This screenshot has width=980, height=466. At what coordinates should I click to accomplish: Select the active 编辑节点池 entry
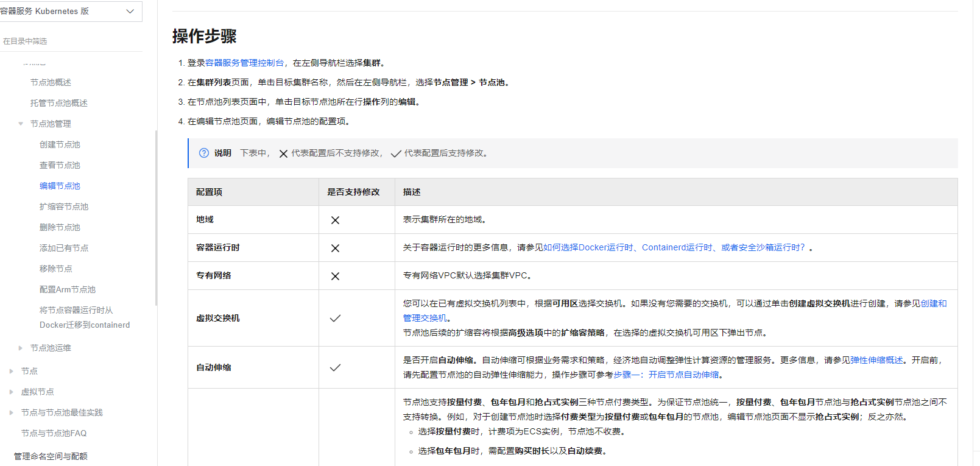click(x=60, y=186)
